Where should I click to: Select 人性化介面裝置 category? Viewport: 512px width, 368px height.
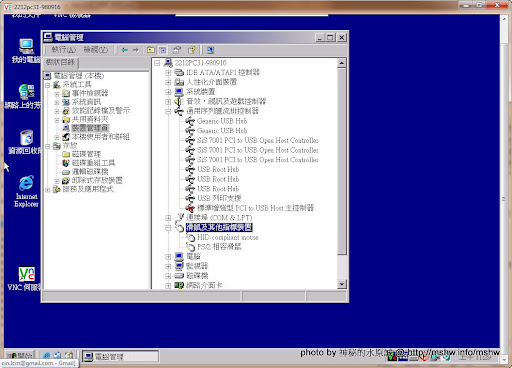pos(211,82)
